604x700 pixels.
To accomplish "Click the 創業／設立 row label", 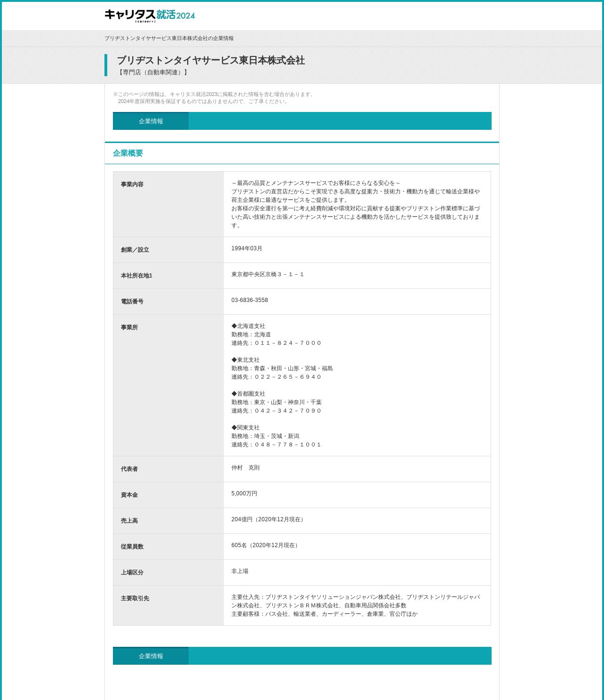I will [135, 250].
